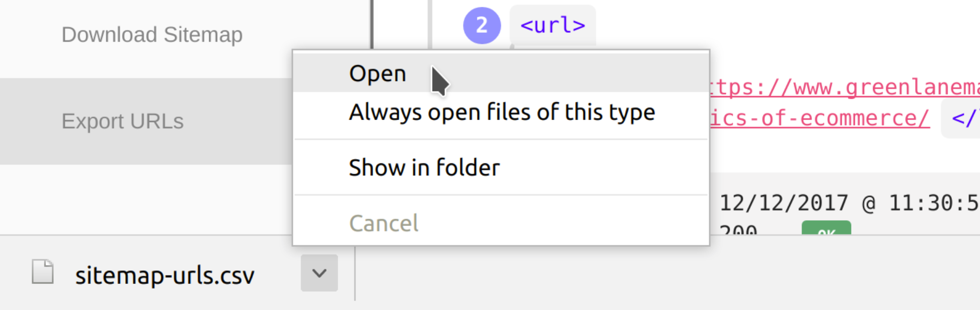
Task: Expand the sitemap-urls.csv download options chevron
Action: (319, 273)
